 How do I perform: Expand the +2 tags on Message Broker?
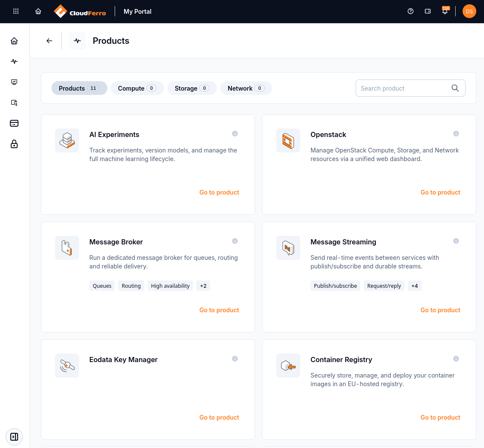pos(203,286)
